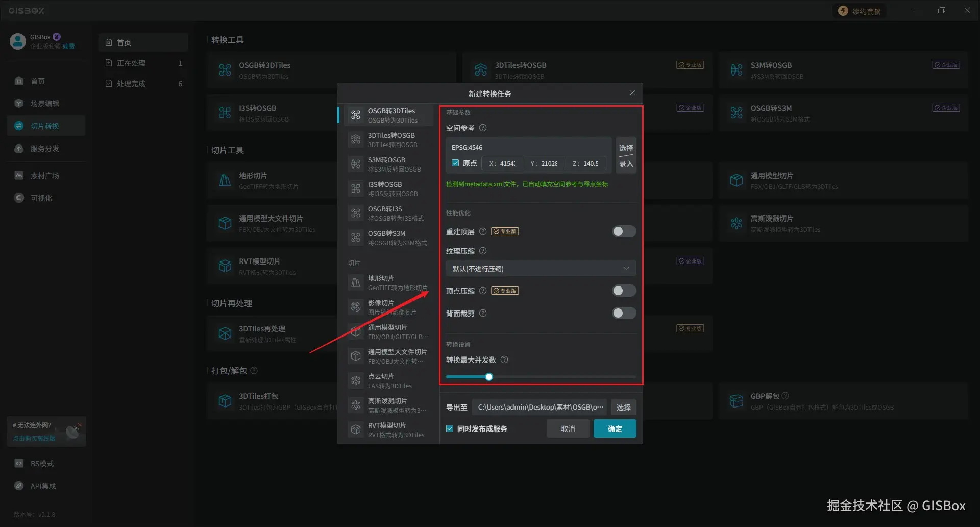Click the 纹理压缩 help icon

(483, 251)
